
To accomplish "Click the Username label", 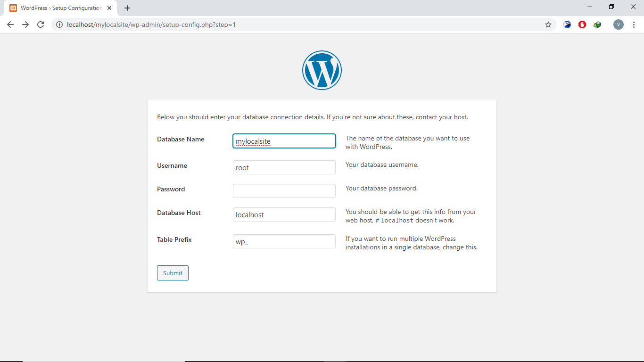I will click(172, 165).
